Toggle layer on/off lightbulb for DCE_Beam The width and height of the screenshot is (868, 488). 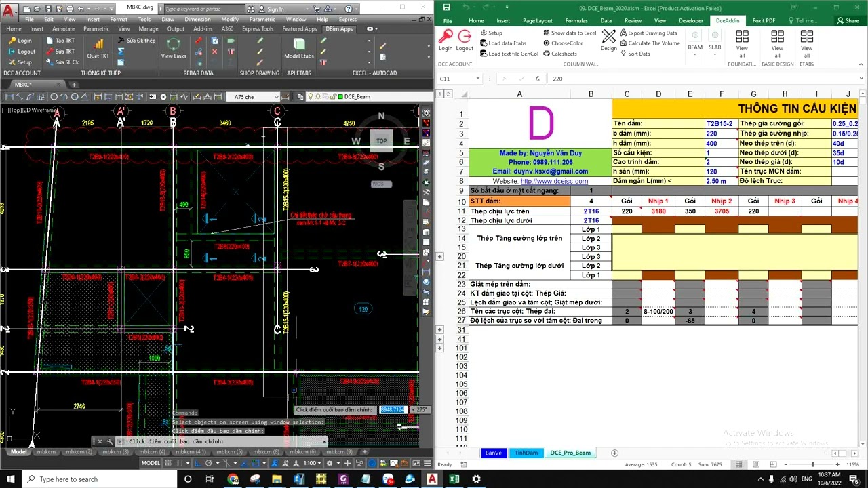(311, 97)
